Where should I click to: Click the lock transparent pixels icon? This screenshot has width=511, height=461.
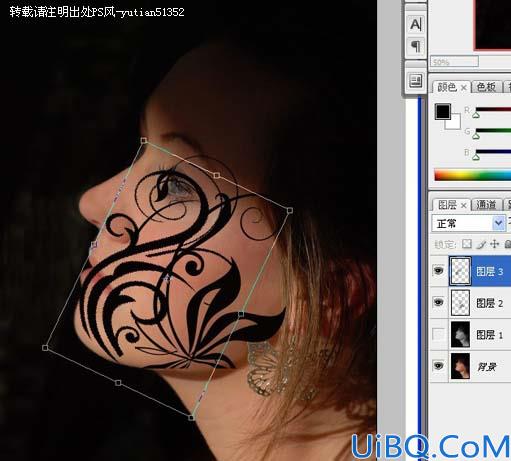pos(467,244)
